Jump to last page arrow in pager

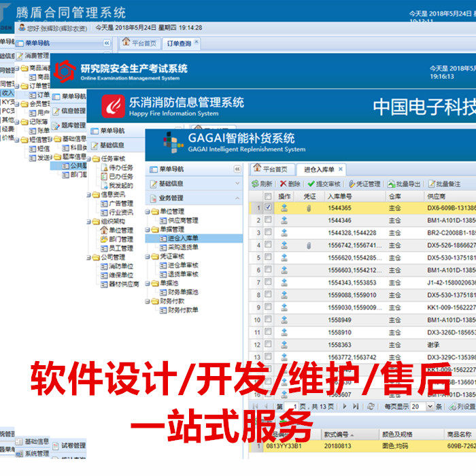356,406
